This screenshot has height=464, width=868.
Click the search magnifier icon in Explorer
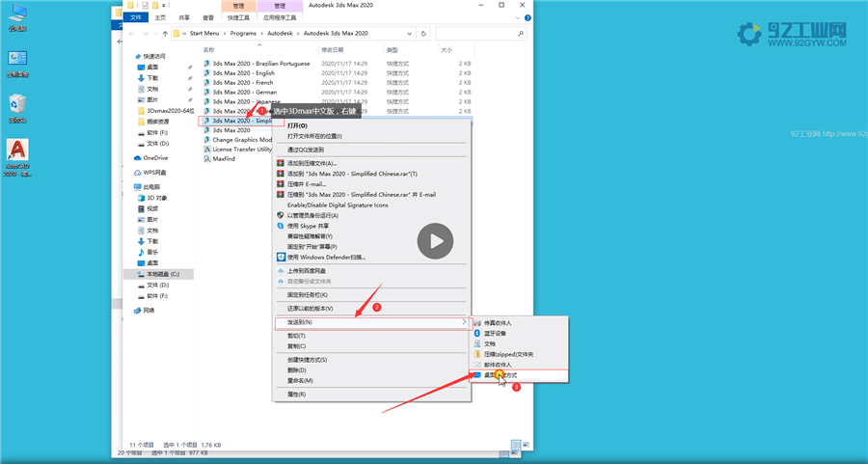pyautogui.click(x=521, y=33)
